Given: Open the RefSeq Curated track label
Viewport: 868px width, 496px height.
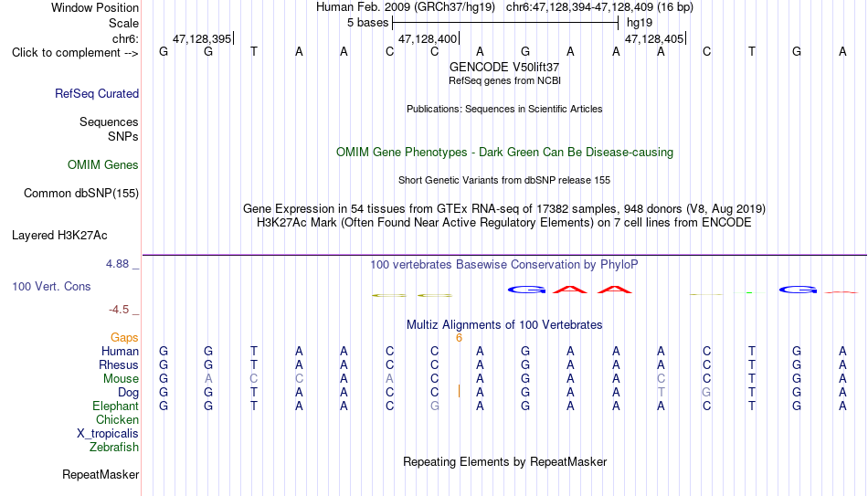Looking at the screenshot, I should coord(97,93).
